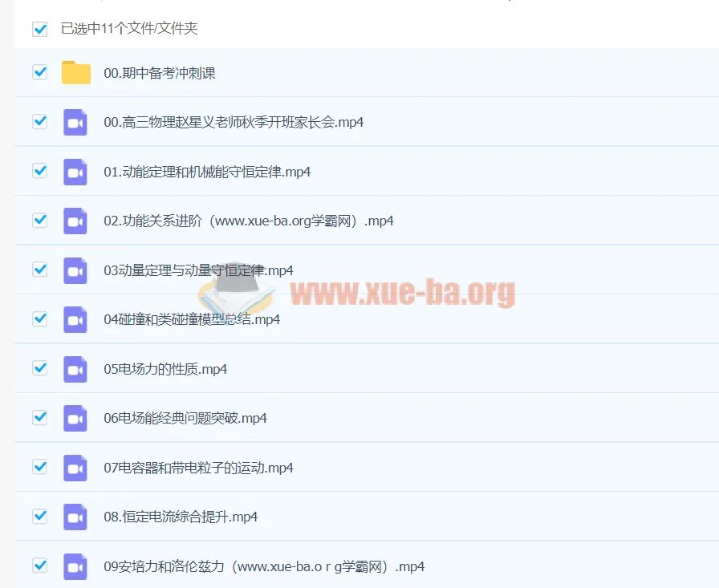
Task: Click video icon of 09安培力和洛伦兹力 file
Action: [x=75, y=566]
